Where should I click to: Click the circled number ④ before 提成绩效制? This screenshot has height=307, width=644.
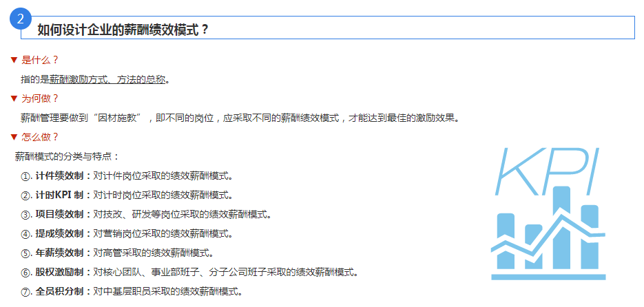point(26,233)
